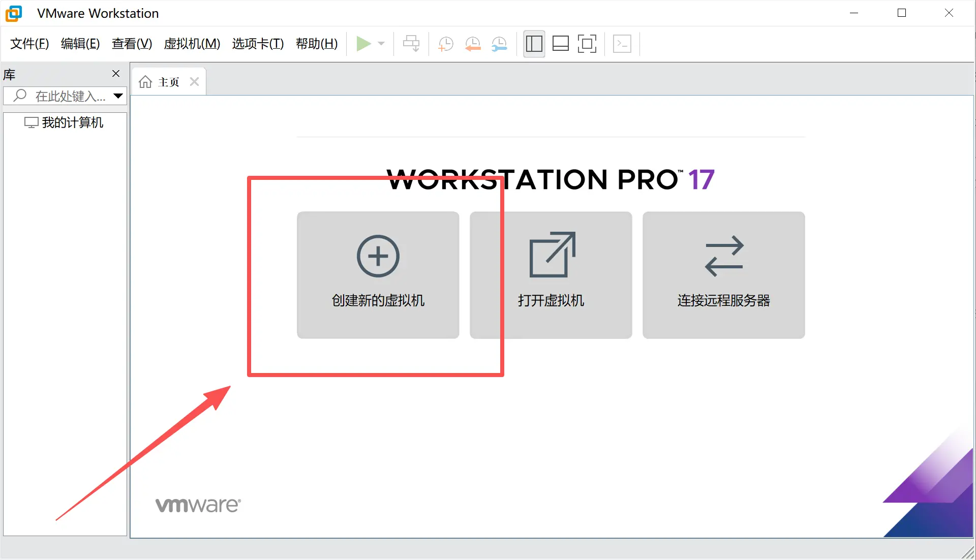976x560 pixels.
Task: Click the take snapshot clock icon
Action: [446, 44]
